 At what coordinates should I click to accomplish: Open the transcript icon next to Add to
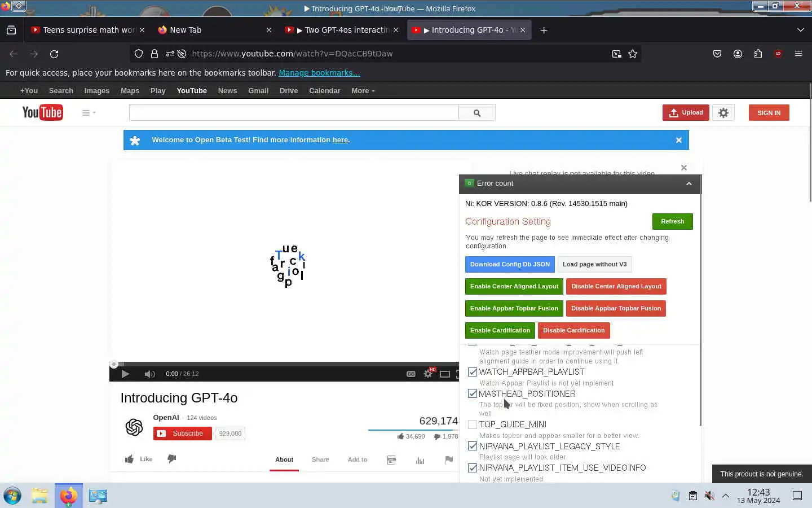391,460
